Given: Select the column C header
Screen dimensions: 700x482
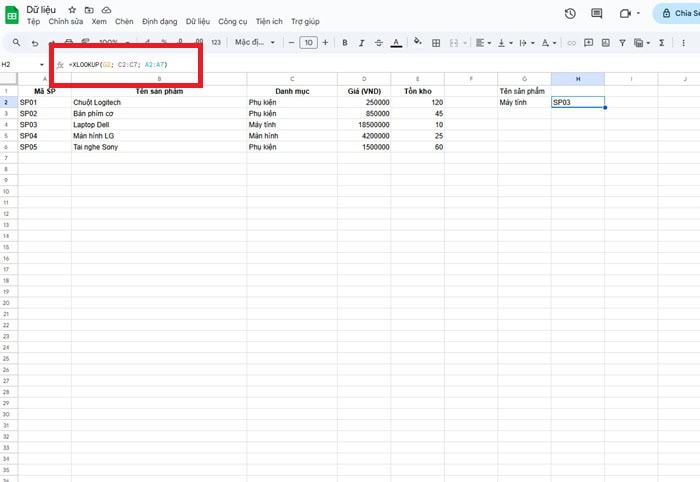Looking at the screenshot, I should 292,79.
